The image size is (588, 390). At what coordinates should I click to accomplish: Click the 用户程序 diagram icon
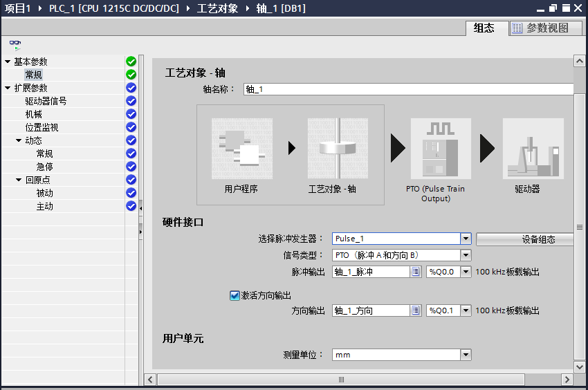pos(241,149)
